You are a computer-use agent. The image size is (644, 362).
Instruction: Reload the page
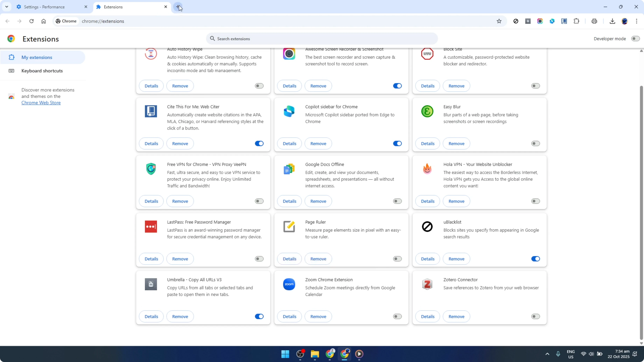coord(31,21)
